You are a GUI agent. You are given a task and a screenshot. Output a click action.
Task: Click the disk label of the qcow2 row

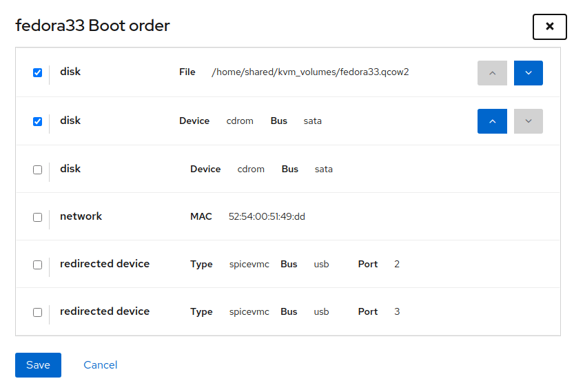pos(70,72)
